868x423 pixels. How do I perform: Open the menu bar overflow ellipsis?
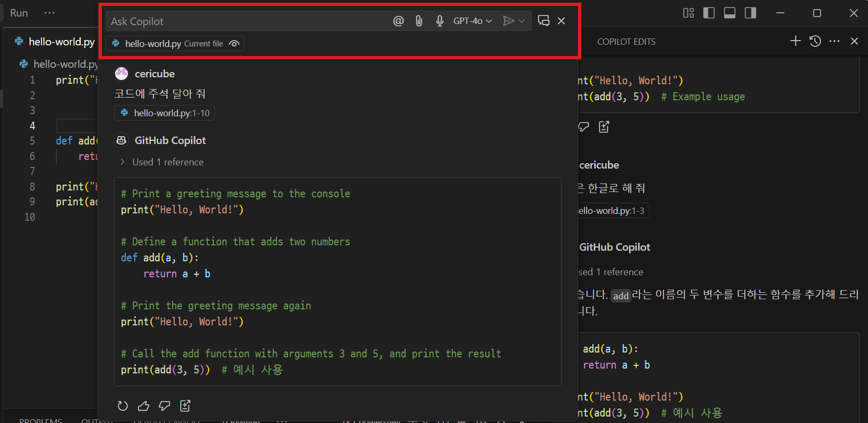pyautogui.click(x=50, y=13)
